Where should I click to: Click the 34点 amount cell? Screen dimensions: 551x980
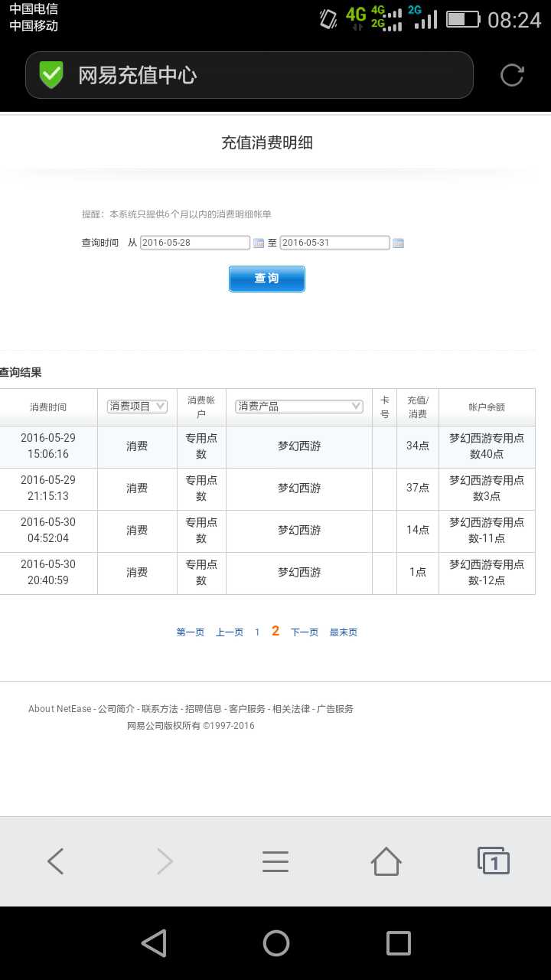[x=418, y=446]
